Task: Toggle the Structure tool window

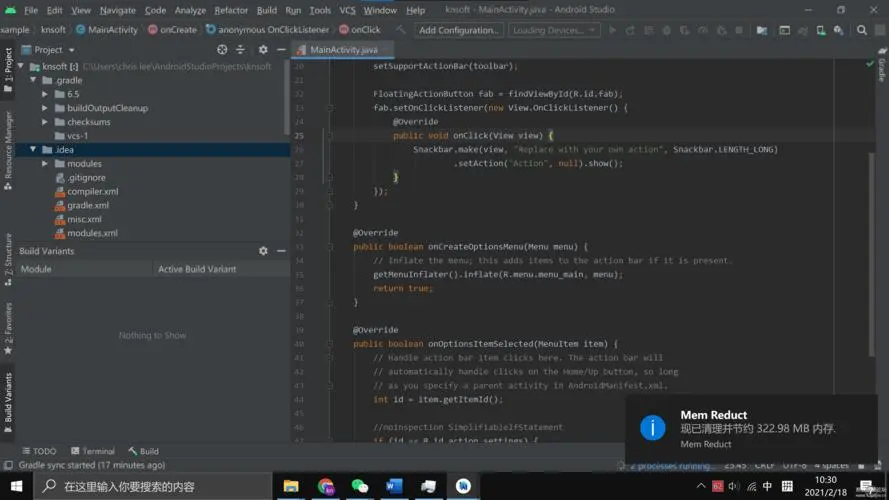Action: (8, 255)
